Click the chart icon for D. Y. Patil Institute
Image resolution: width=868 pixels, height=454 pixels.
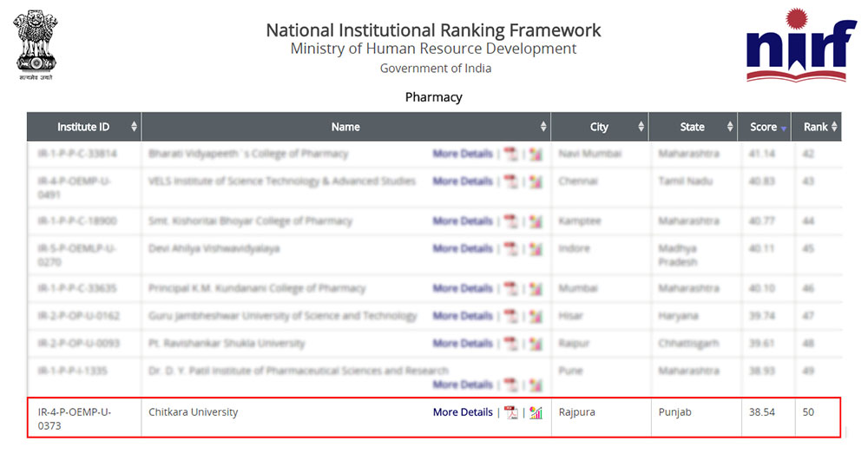click(536, 385)
